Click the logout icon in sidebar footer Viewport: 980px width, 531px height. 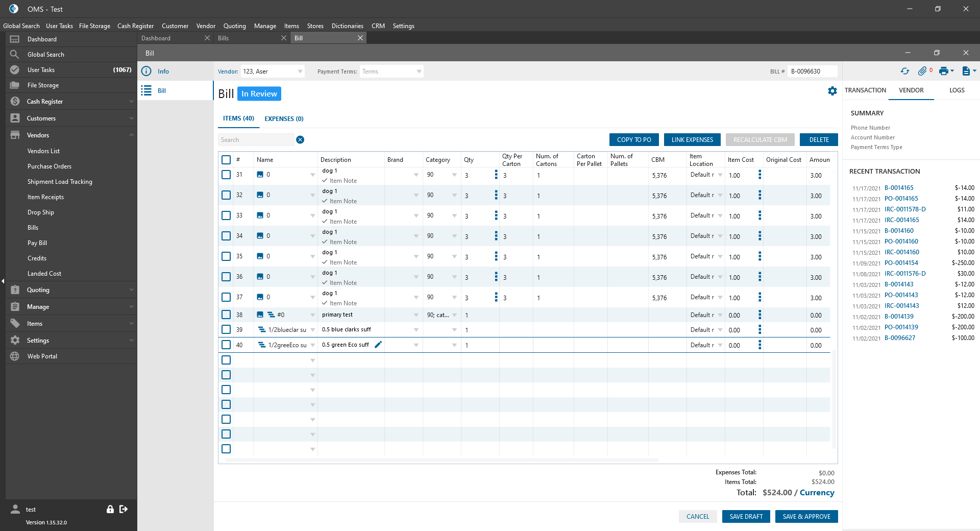(x=124, y=509)
